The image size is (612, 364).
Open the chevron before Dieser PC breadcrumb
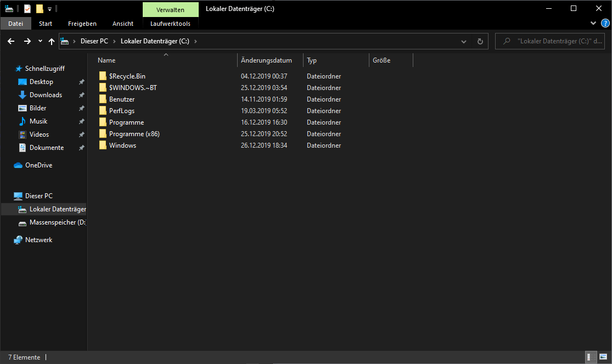click(74, 41)
